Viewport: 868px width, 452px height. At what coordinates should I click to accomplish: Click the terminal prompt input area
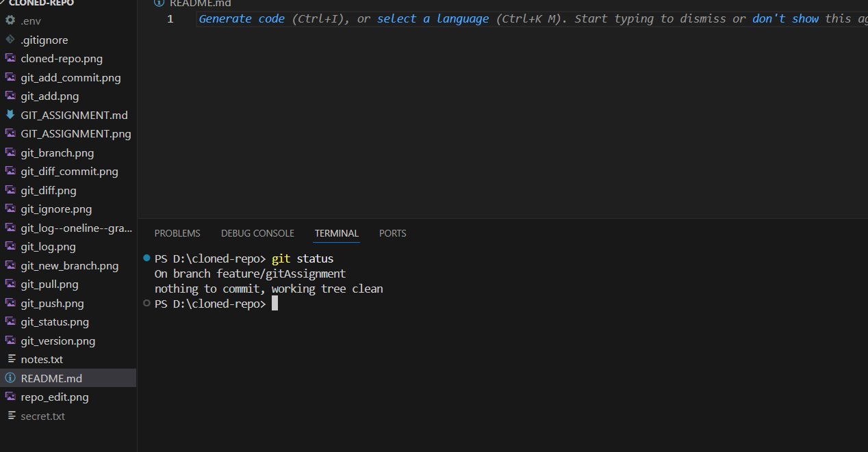(x=275, y=303)
